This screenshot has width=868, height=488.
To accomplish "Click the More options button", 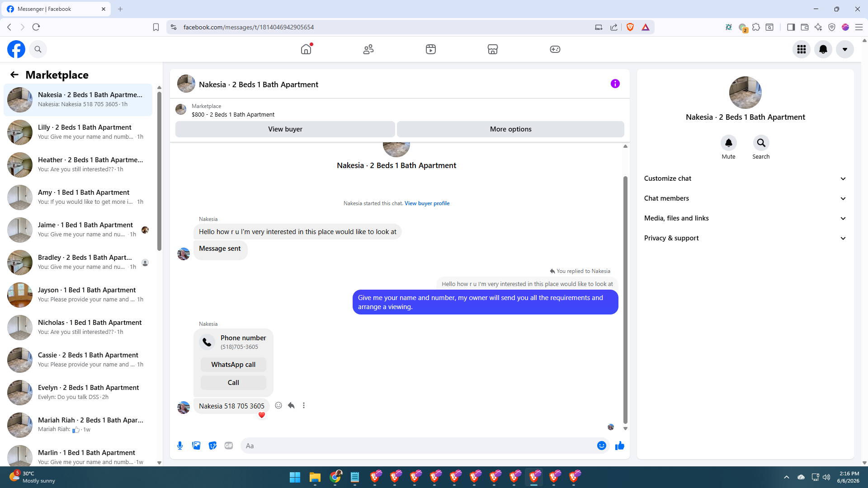I will click(x=511, y=129).
